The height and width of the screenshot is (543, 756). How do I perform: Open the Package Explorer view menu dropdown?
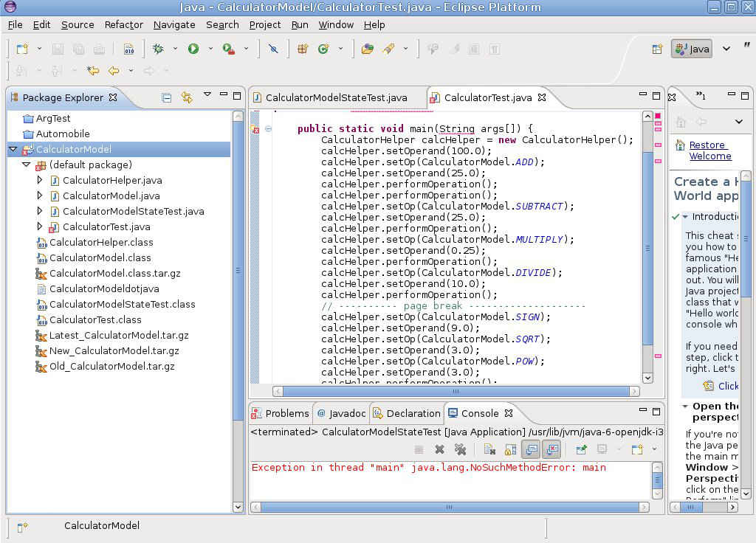click(207, 94)
